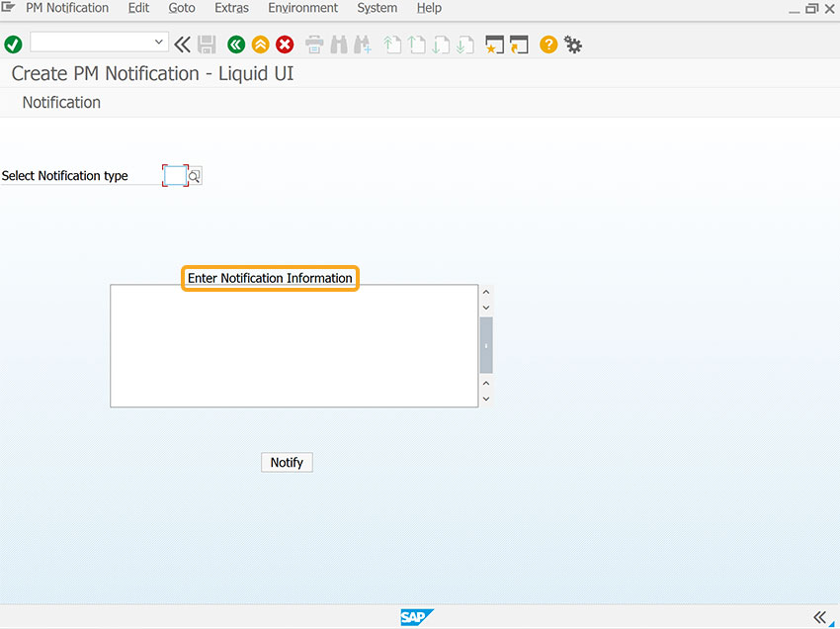The width and height of the screenshot is (840, 629).
Task: Click the Next Page icon
Action: (x=441, y=45)
